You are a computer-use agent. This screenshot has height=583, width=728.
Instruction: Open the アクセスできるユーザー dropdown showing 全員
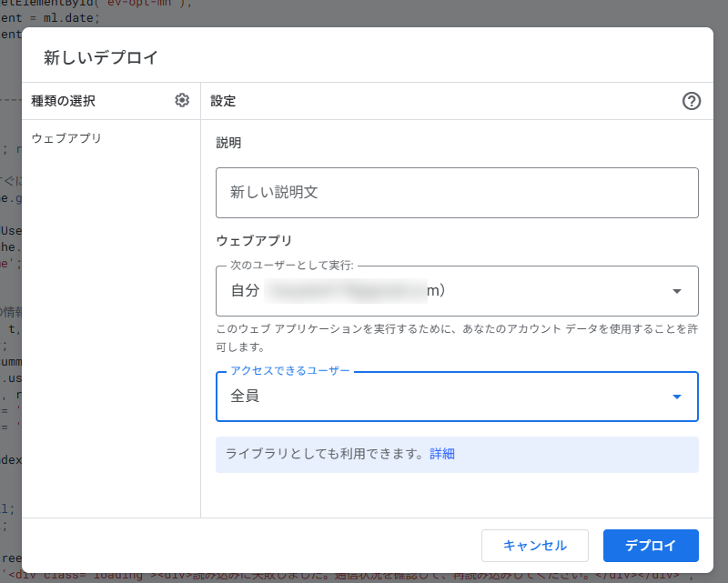point(457,397)
